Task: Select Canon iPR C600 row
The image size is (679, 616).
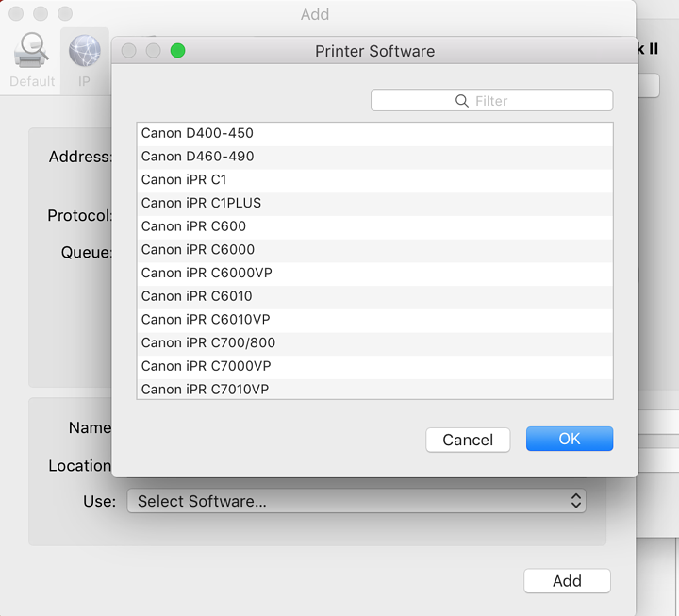Action: (x=374, y=226)
